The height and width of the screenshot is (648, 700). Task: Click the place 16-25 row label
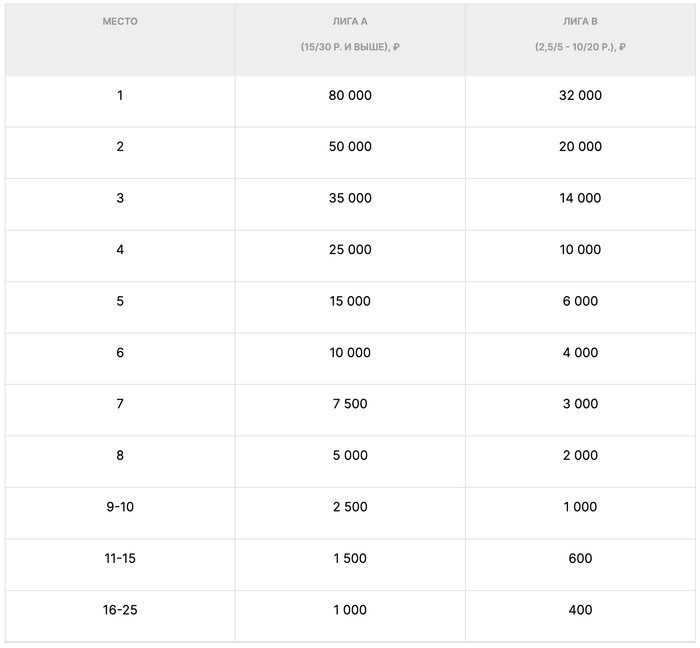120,610
